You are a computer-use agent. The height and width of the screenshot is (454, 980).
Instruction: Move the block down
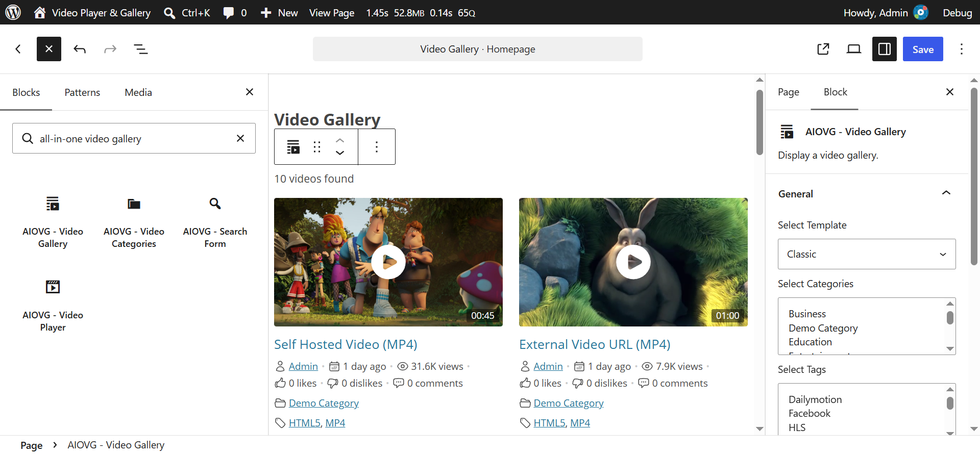tap(340, 153)
